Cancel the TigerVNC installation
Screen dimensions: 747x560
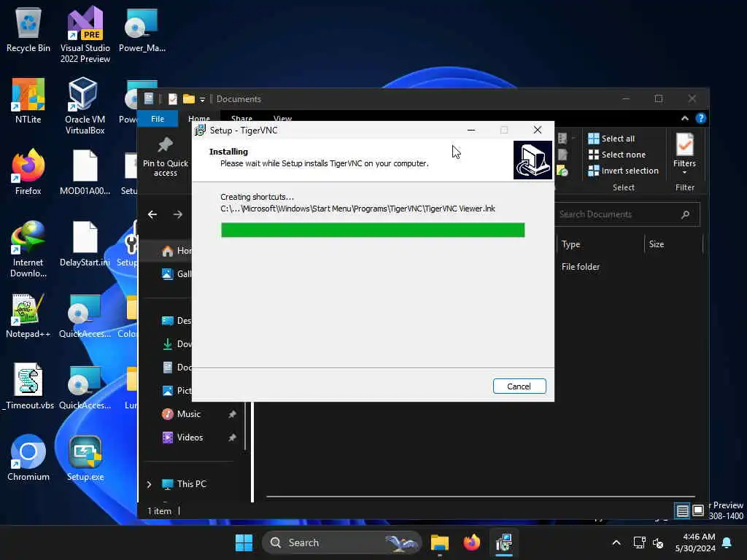coord(519,386)
